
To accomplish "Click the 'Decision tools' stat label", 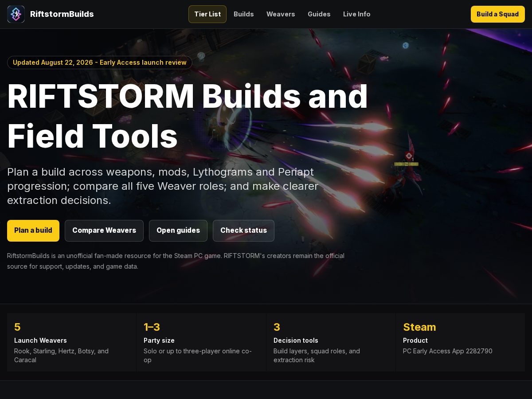I will (x=296, y=340).
